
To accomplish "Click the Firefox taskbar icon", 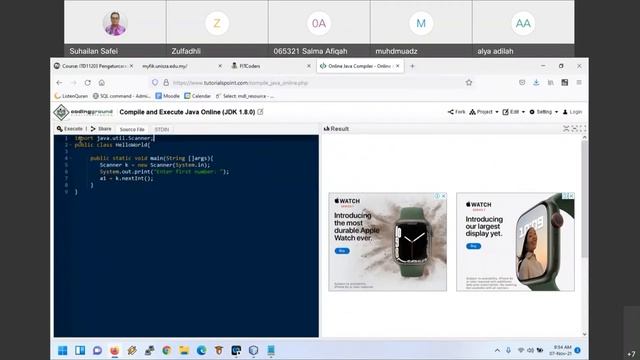I will coord(115,350).
